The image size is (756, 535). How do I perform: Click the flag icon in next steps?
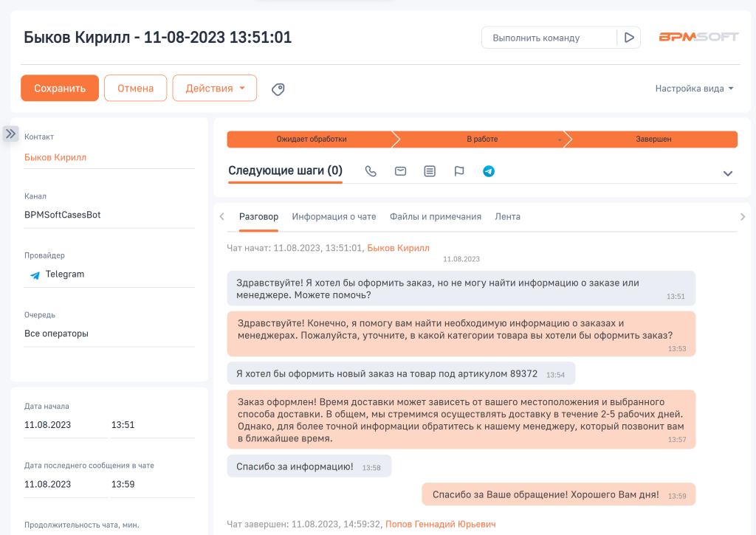459,171
